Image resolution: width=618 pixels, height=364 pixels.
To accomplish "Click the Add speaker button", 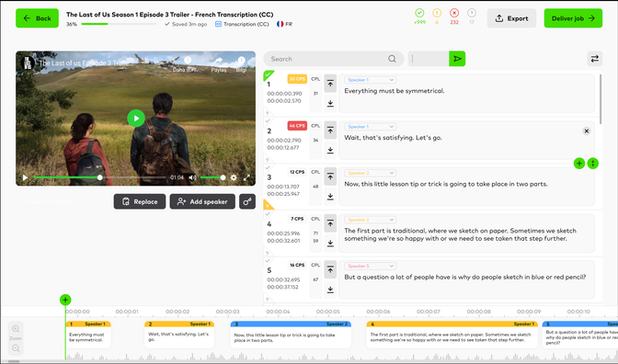I will coord(202,201).
